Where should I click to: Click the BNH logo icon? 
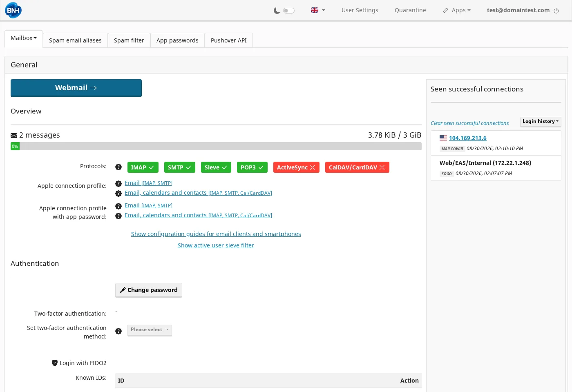[13, 10]
